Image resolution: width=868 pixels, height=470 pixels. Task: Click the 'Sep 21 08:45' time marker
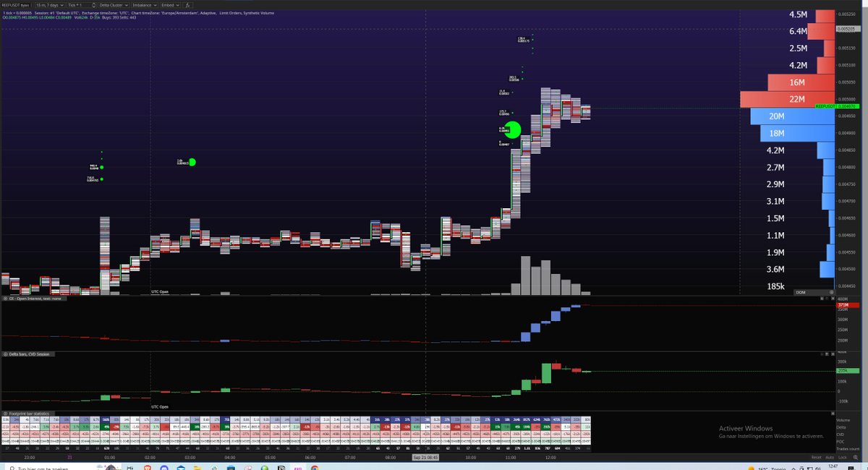click(425, 458)
